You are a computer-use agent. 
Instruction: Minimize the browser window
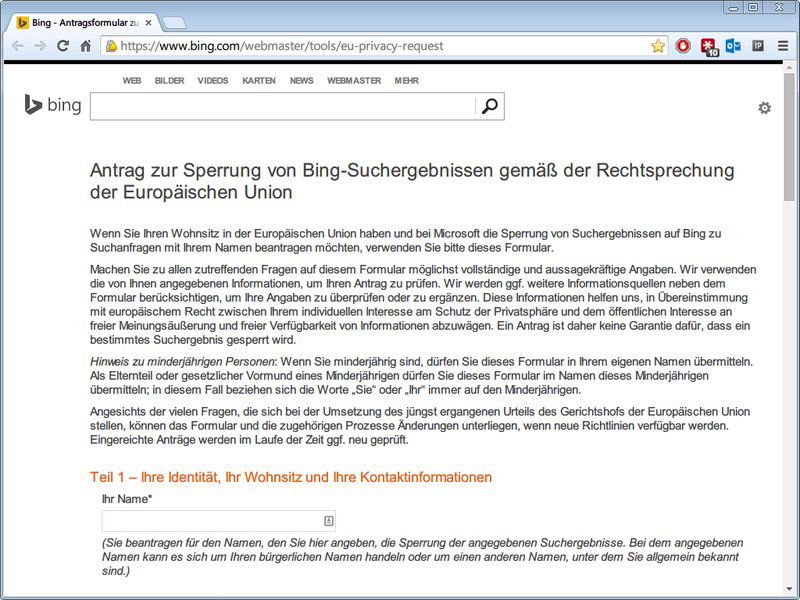coord(734,8)
